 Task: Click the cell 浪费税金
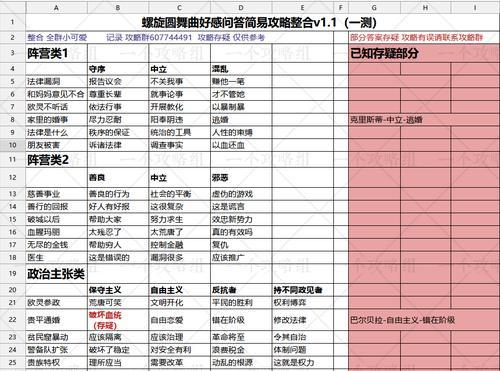[241, 350]
